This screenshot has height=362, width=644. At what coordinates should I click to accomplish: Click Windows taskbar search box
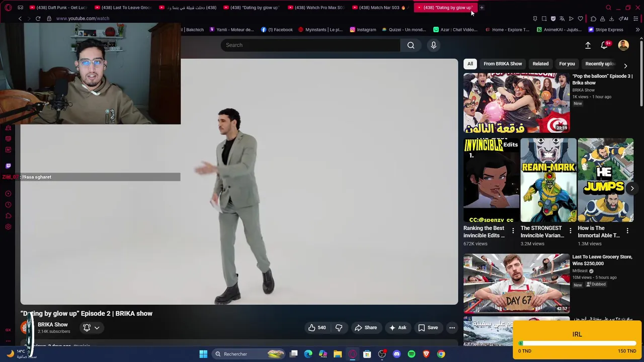248,354
